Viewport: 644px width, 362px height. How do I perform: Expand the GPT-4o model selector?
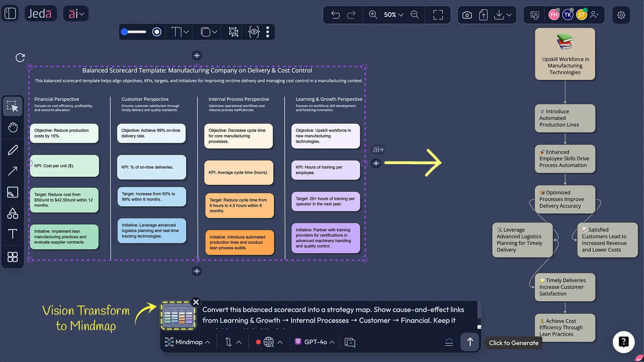[x=315, y=342]
